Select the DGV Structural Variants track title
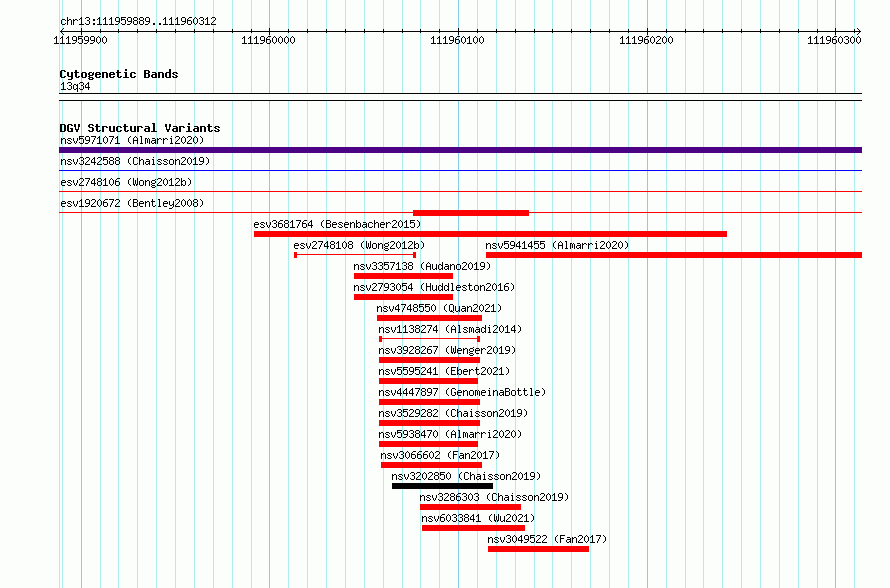The height and width of the screenshot is (588, 890). point(140,128)
